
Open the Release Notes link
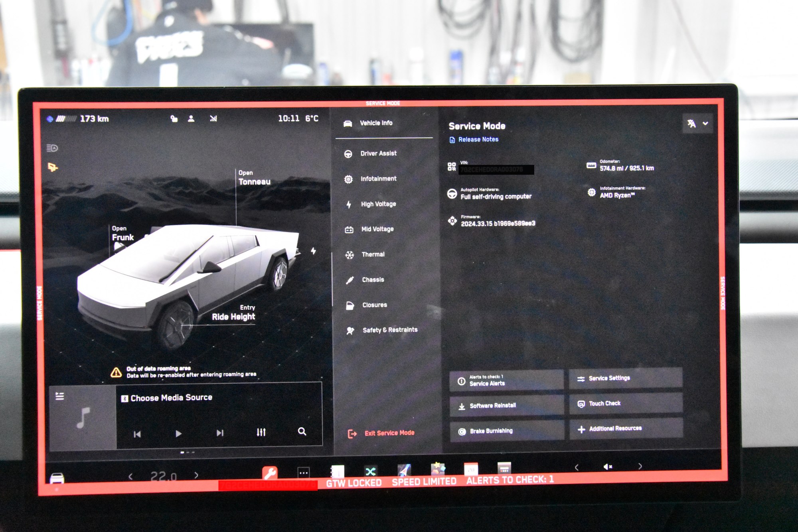478,140
